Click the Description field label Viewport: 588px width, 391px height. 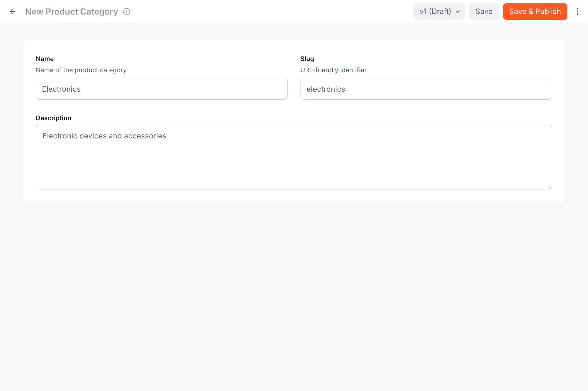tap(53, 118)
